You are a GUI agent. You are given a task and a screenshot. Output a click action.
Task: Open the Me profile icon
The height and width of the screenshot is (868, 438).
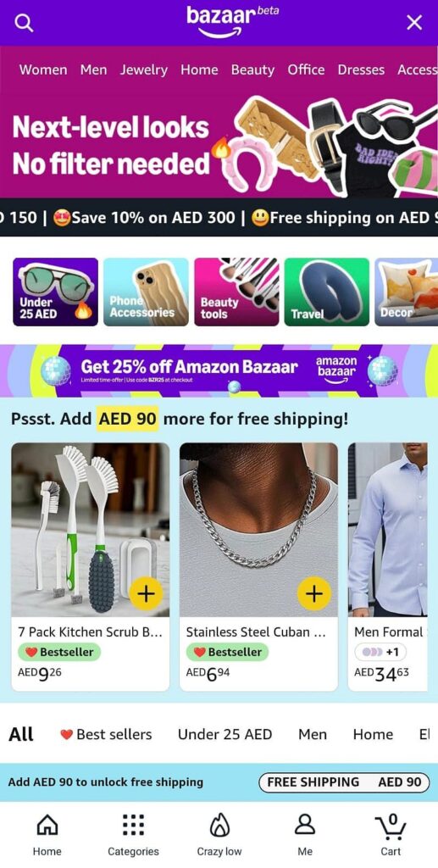click(x=305, y=825)
